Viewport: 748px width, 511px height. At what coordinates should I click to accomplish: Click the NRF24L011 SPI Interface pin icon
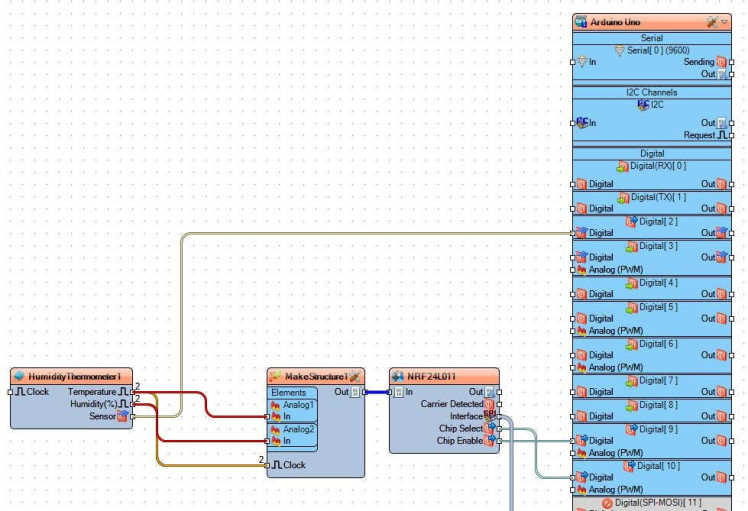tap(489, 415)
